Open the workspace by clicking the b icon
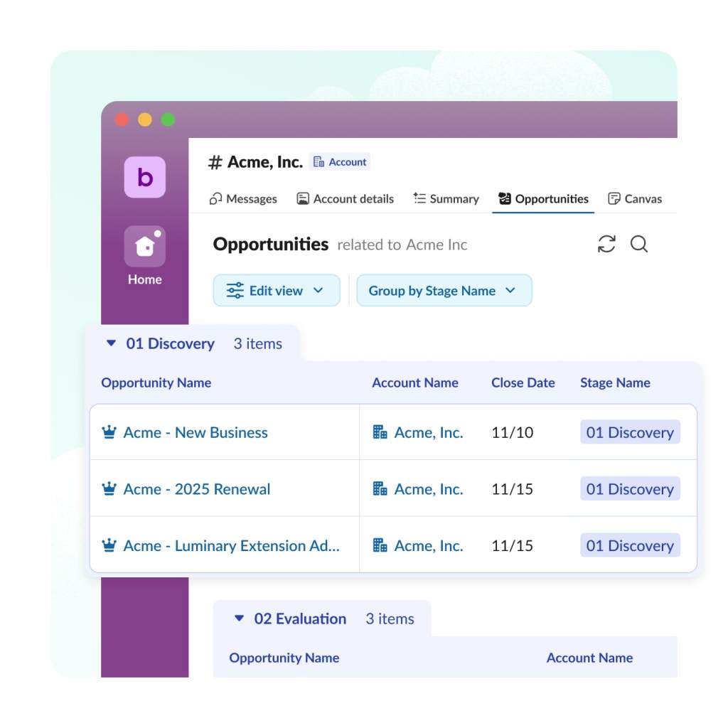728x728 pixels. point(144,177)
